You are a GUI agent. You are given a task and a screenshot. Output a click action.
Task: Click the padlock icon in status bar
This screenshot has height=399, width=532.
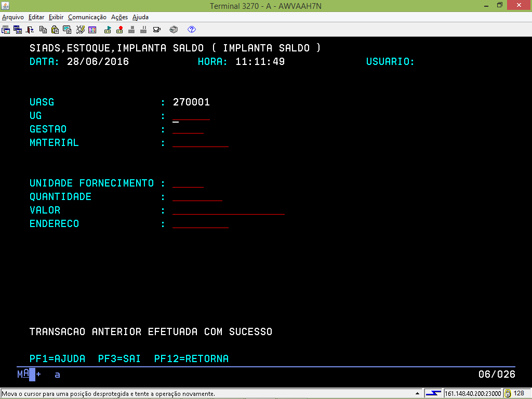pyautogui.click(x=508, y=394)
